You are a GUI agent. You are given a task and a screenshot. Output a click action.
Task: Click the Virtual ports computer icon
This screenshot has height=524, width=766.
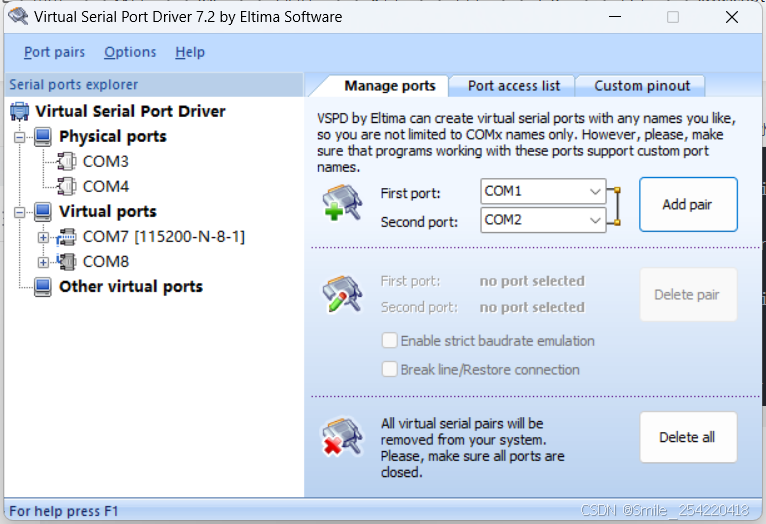pyautogui.click(x=43, y=211)
